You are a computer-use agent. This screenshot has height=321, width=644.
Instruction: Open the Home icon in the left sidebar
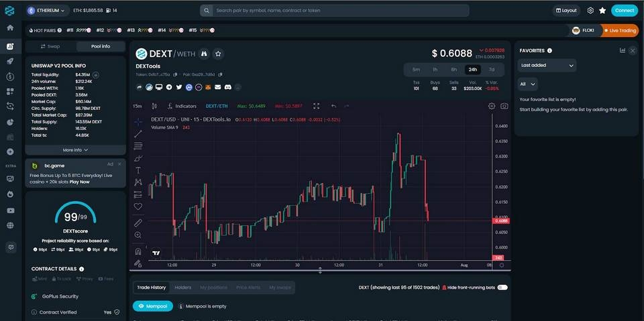(x=10, y=28)
